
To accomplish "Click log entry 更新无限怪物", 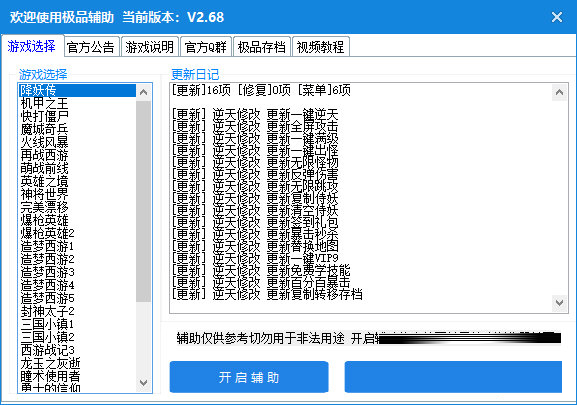I will 255,162.
